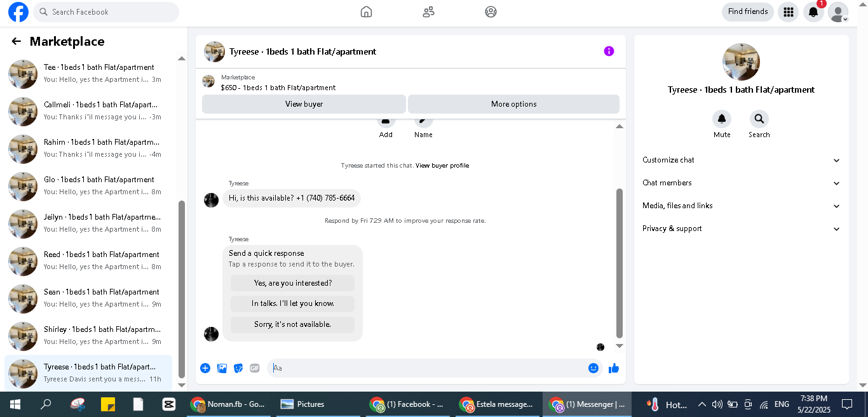Expand the Privacy & support section

coord(741,228)
